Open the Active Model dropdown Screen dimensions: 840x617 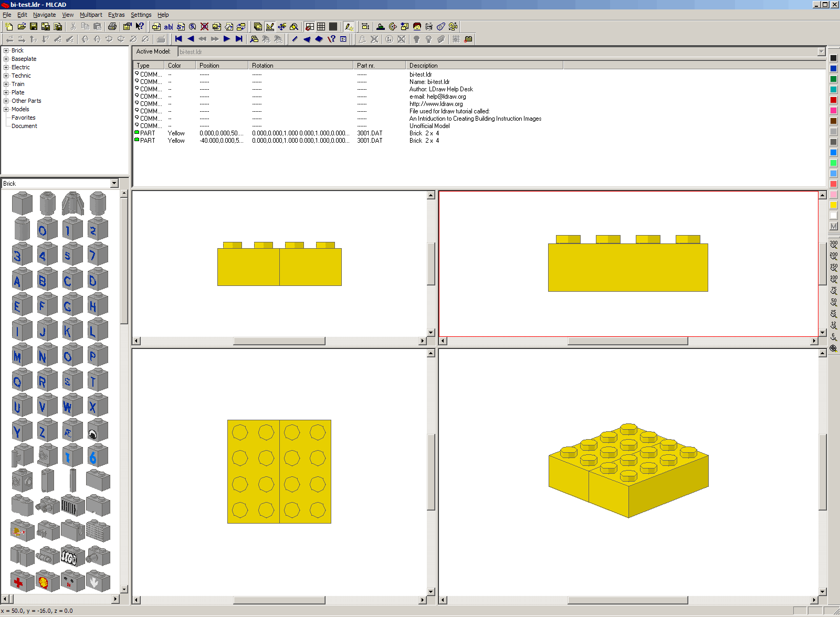tap(821, 52)
